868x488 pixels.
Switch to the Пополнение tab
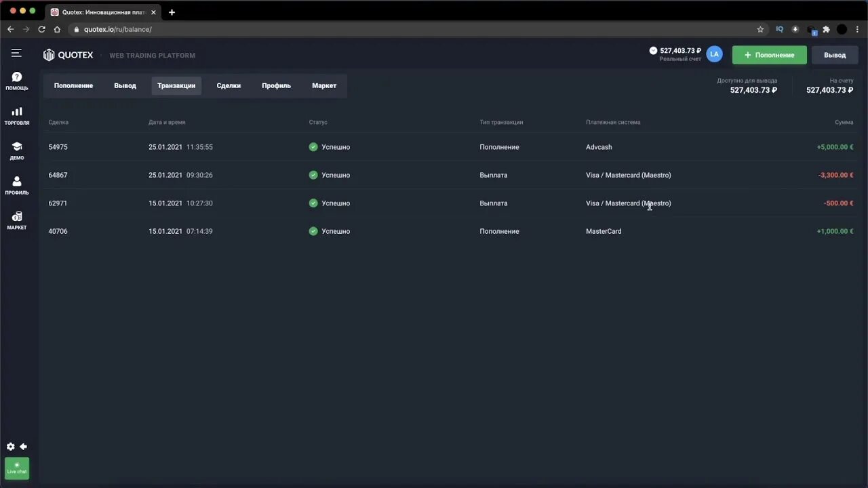pyautogui.click(x=73, y=85)
